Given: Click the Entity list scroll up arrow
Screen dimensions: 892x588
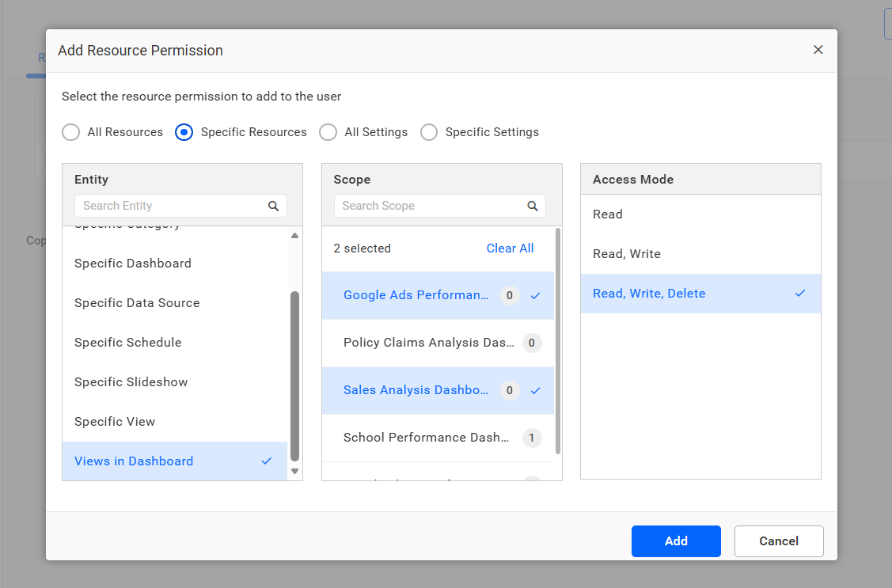Looking at the screenshot, I should coord(294,235).
